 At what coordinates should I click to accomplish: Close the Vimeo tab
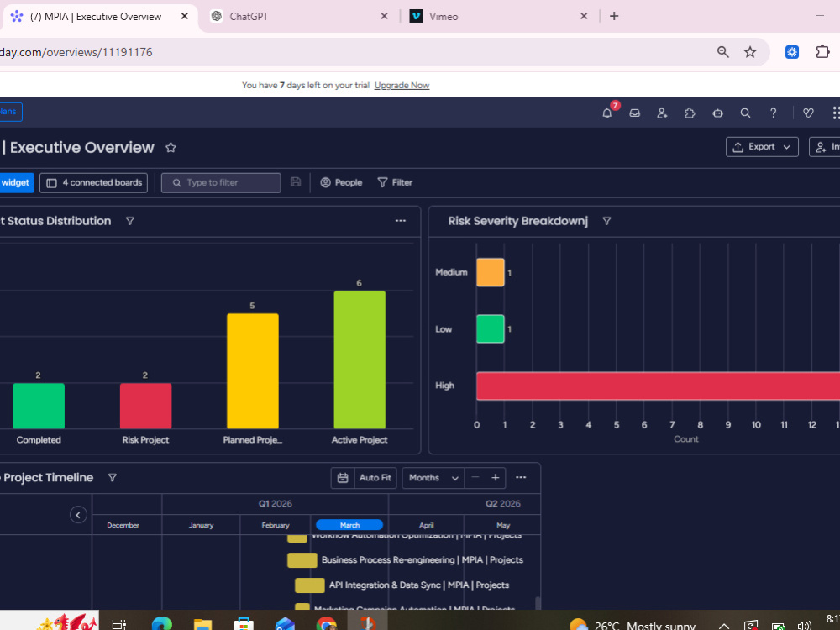pos(584,16)
